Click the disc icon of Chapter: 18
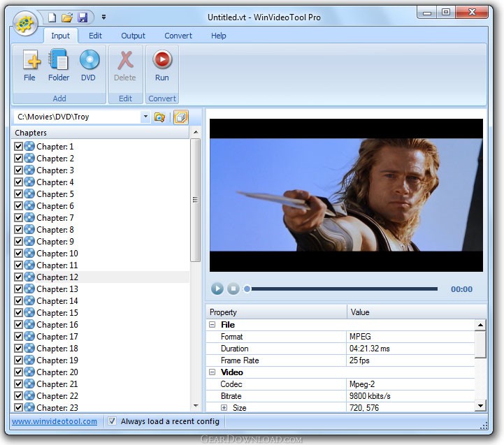The width and height of the screenshot is (504, 445). [29, 349]
